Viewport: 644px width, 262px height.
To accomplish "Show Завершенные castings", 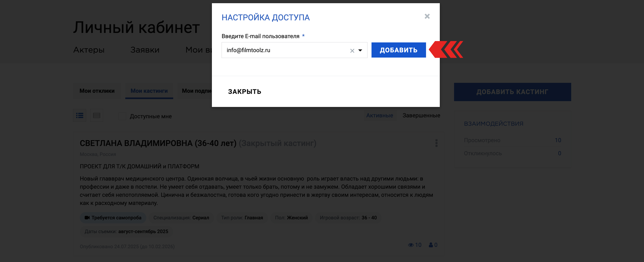I will point(421,116).
